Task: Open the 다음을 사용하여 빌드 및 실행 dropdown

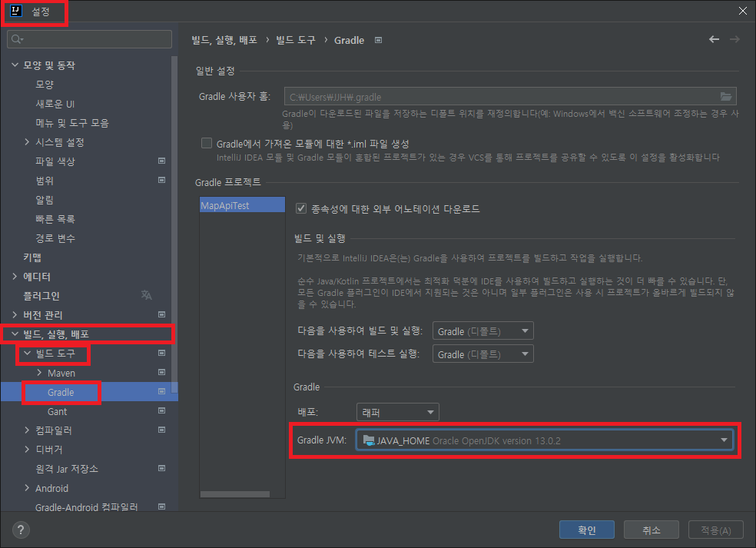Action: 482,331
